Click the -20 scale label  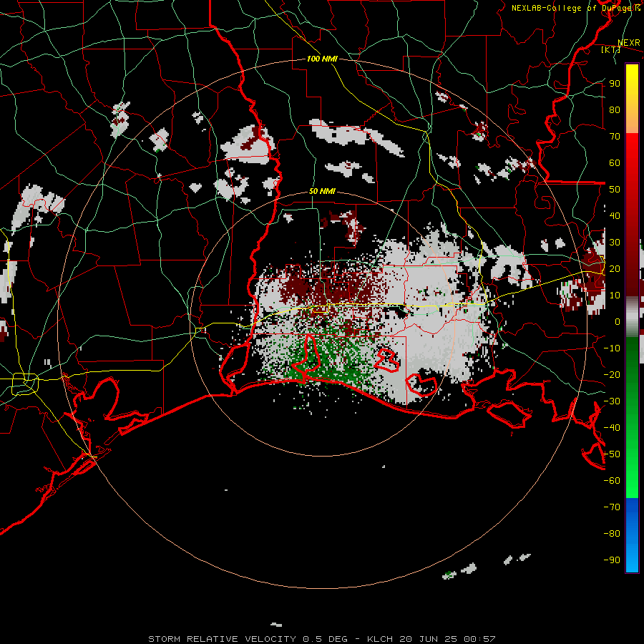pyautogui.click(x=612, y=374)
